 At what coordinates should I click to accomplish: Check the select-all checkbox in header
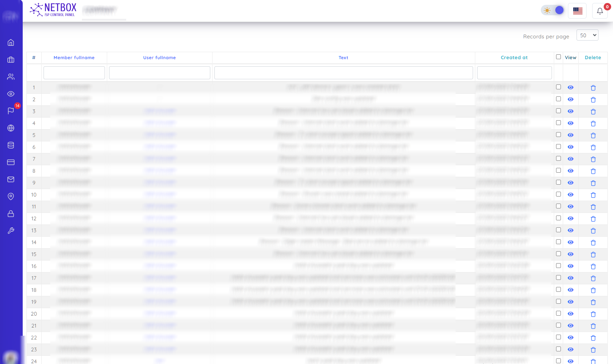[558, 57]
